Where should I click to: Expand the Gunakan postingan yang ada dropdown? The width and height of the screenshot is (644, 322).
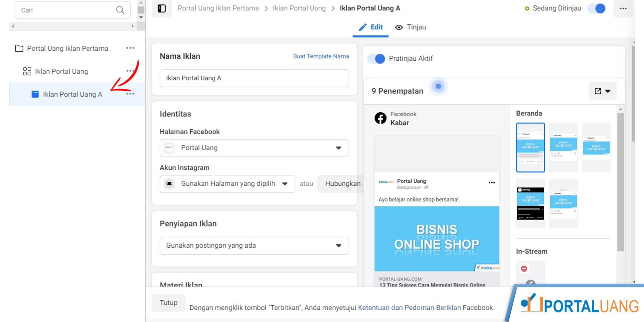pos(254,245)
